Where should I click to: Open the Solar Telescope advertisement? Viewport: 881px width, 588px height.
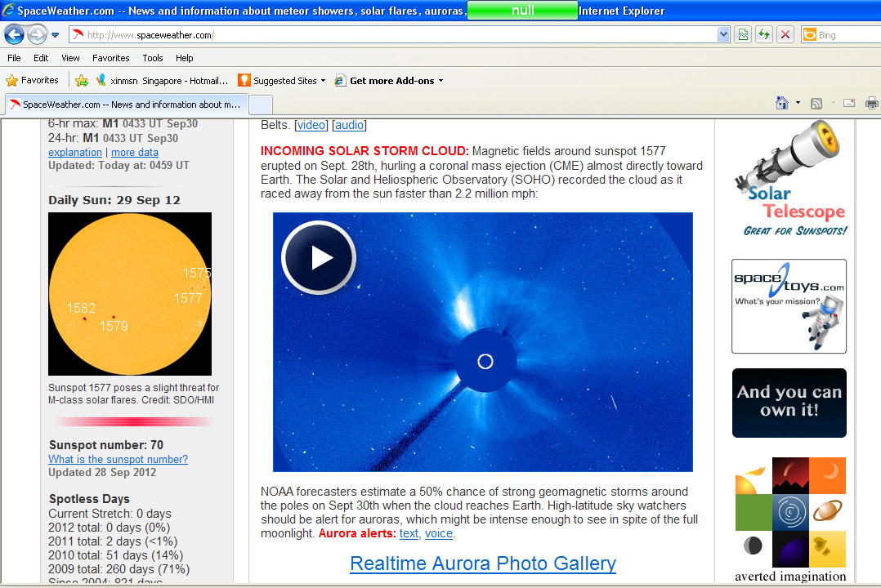(789, 179)
